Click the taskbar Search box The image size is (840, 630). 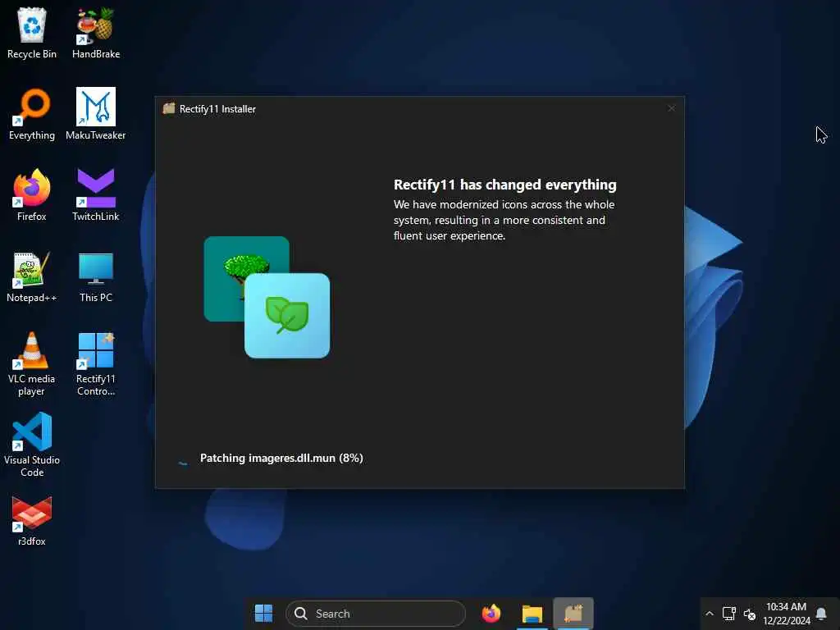376,614
